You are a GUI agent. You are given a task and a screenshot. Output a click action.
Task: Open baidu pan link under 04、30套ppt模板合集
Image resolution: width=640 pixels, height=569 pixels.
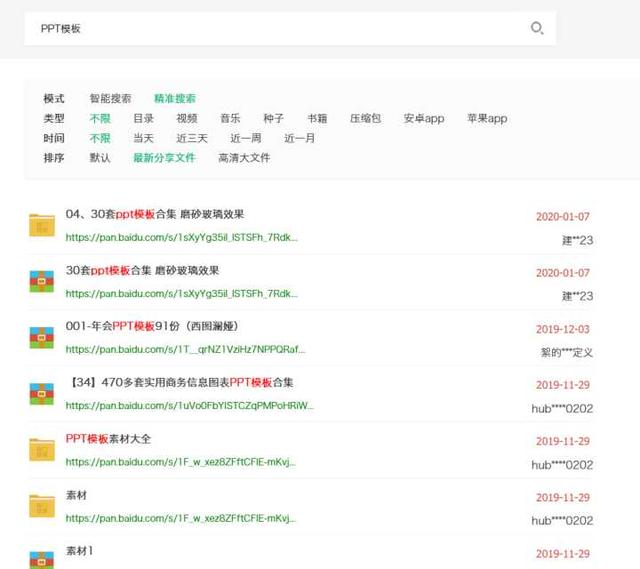point(182,237)
